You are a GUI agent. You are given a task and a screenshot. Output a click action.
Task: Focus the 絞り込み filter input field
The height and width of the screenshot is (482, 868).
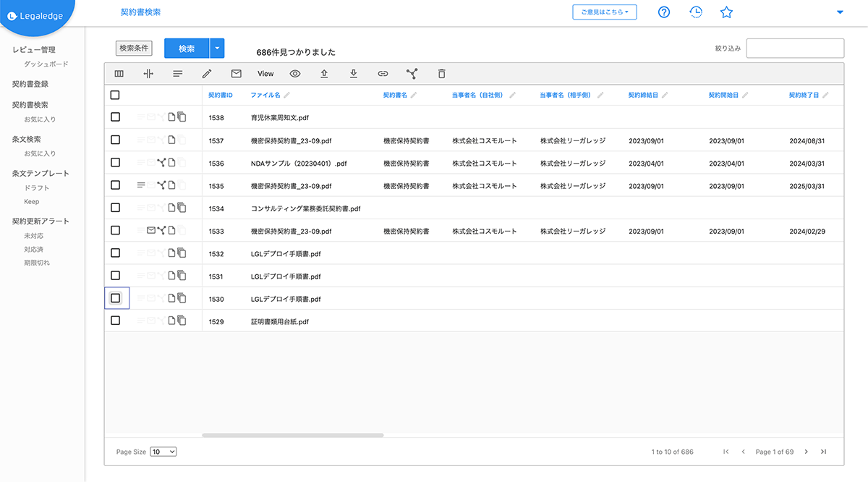pyautogui.click(x=795, y=48)
